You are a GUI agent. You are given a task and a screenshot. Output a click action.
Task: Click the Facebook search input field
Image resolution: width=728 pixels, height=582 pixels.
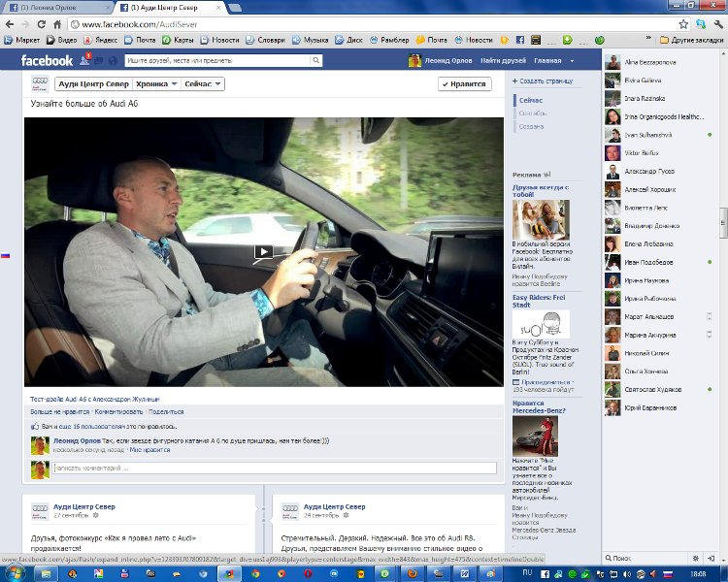tap(217, 60)
